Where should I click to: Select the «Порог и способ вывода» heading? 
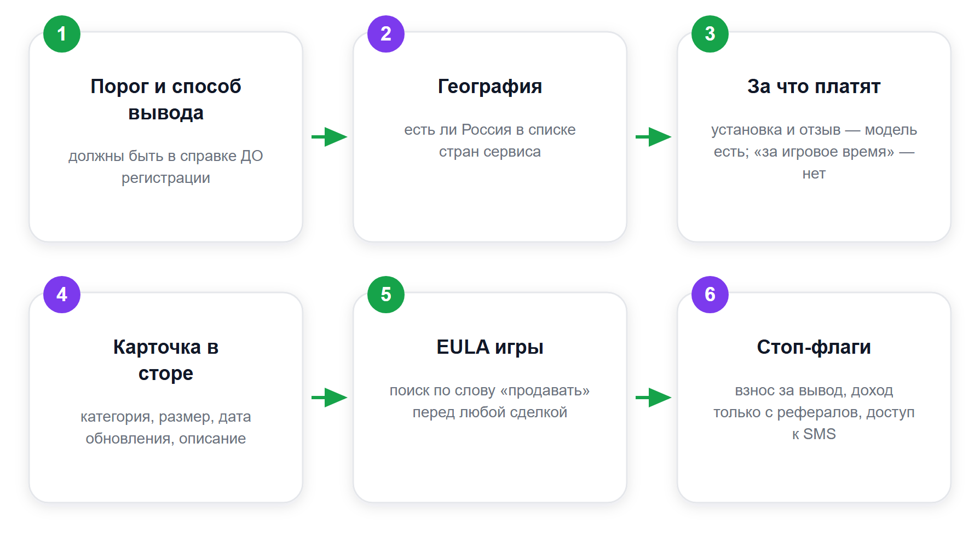[166, 100]
